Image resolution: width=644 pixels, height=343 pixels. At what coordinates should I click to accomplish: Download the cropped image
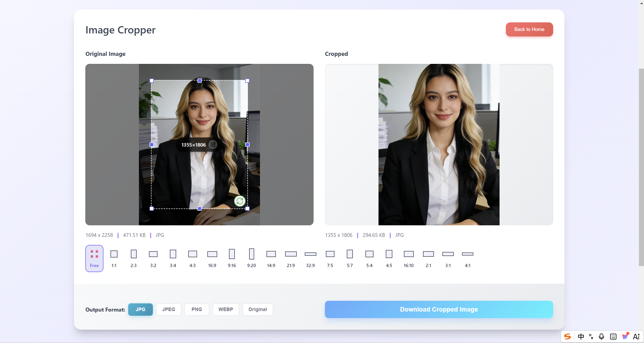pyautogui.click(x=439, y=309)
